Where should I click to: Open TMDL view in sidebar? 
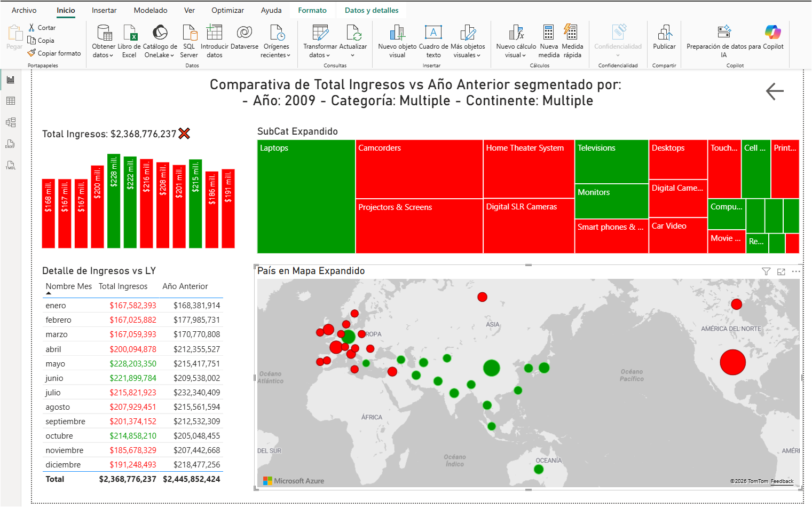pos(11,165)
